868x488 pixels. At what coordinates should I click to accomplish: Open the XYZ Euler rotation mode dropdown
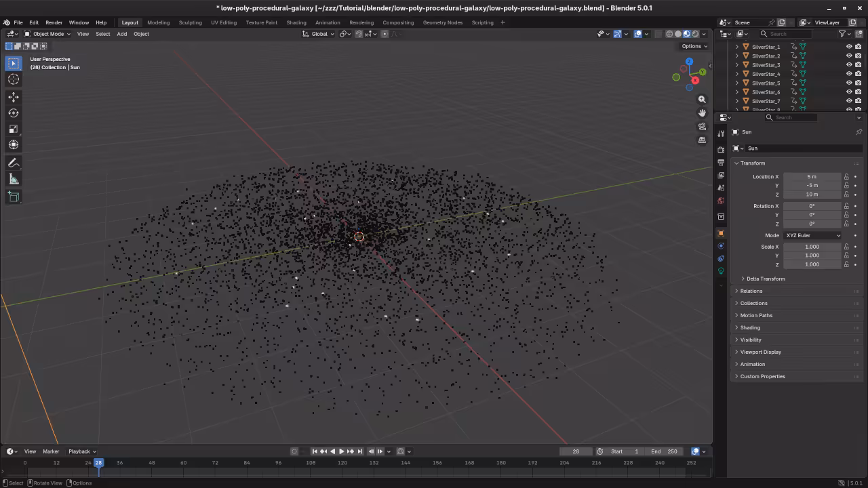tap(812, 235)
